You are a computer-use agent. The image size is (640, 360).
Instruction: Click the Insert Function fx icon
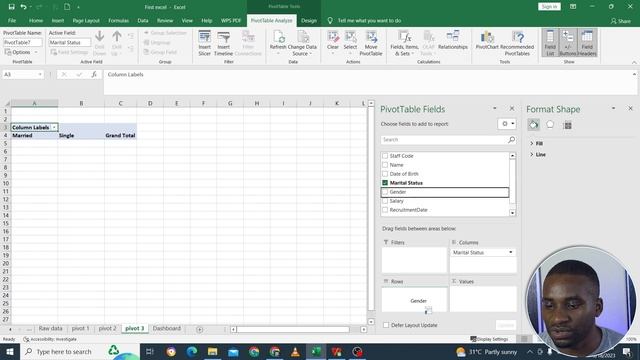coord(94,74)
